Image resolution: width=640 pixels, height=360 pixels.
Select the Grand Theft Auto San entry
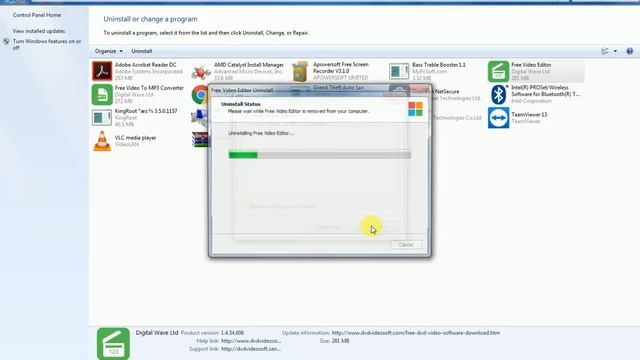338,88
